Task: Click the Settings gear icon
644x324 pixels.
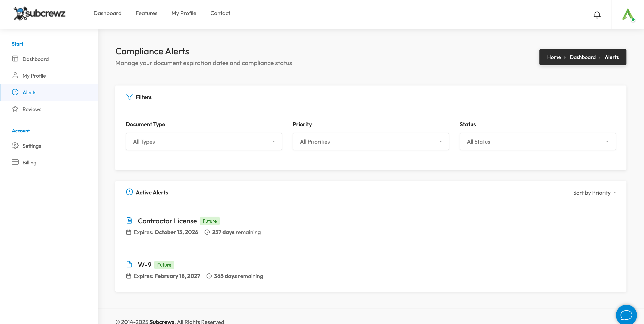Action: 15,146
